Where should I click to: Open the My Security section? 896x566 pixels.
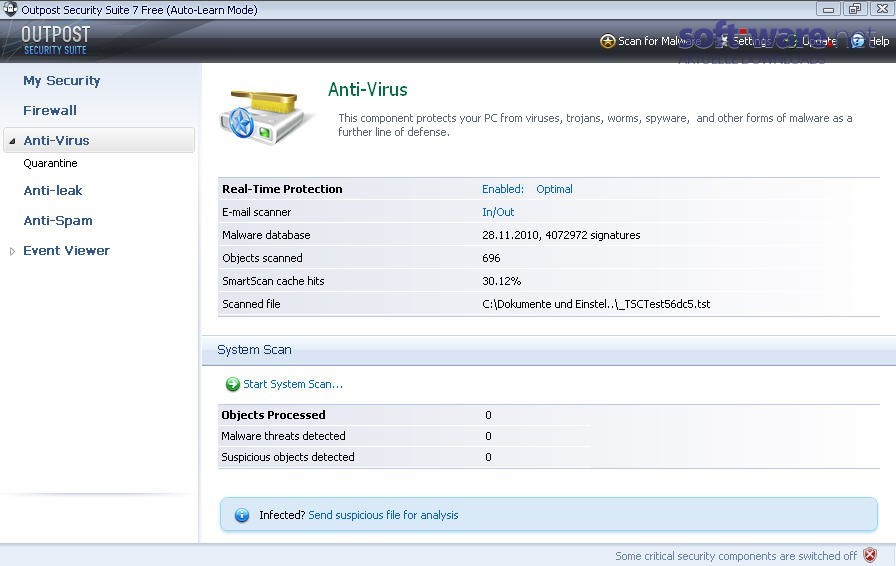click(x=62, y=81)
